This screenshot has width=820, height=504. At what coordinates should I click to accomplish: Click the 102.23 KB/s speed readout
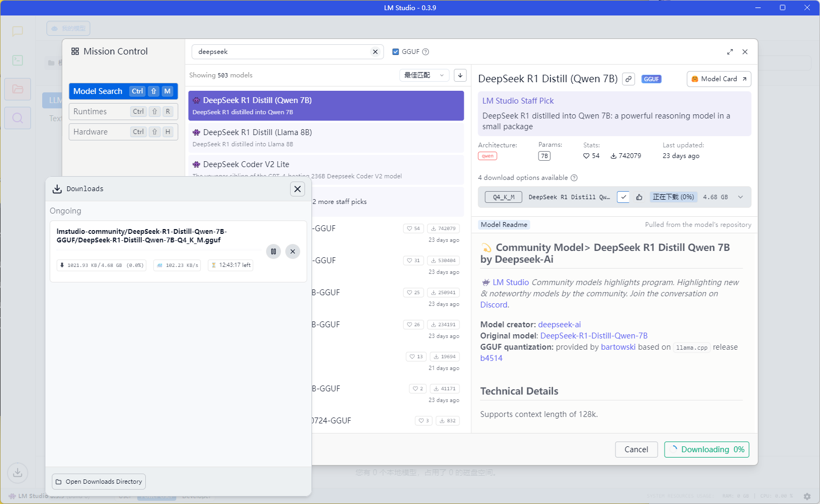click(177, 265)
